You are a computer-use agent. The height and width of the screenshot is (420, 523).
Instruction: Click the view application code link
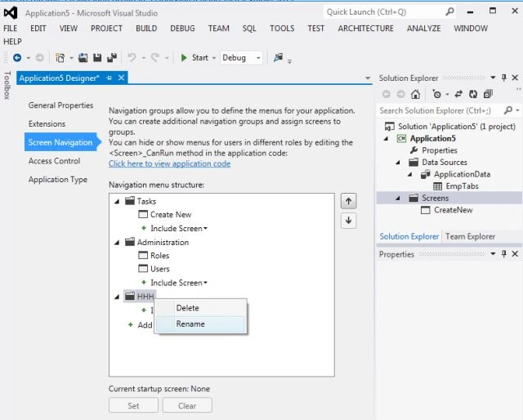(x=169, y=163)
